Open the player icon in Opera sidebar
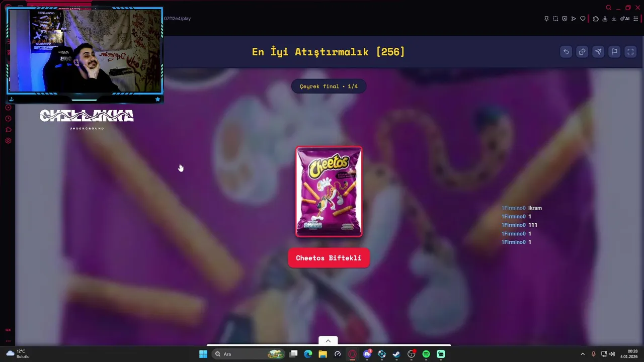 pyautogui.click(x=8, y=108)
